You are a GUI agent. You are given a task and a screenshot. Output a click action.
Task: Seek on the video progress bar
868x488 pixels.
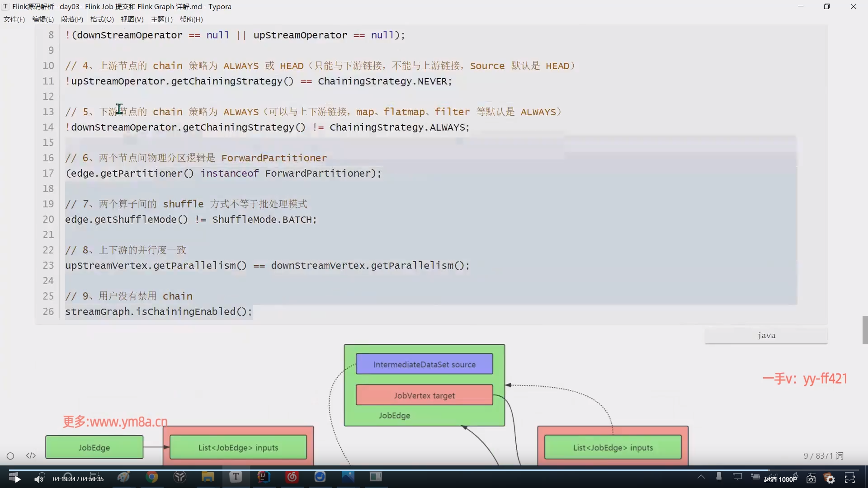pyautogui.click(x=434, y=470)
